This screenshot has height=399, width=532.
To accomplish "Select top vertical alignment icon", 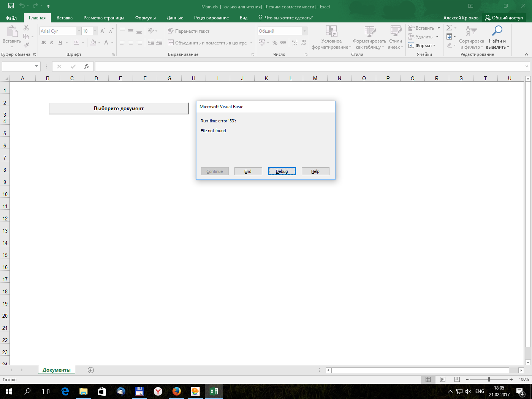I will click(122, 31).
